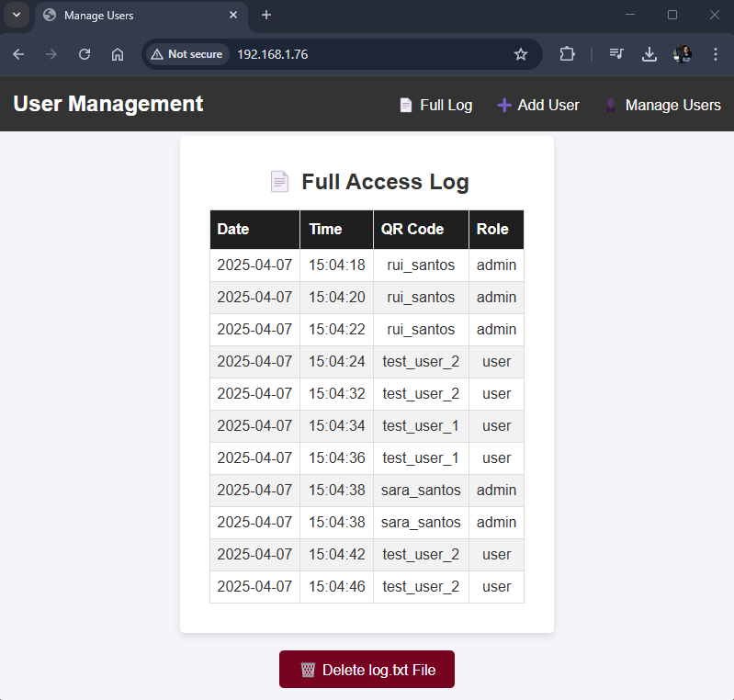The width and height of the screenshot is (734, 700).
Task: Click the Delete log.txt File button
Action: [367, 669]
